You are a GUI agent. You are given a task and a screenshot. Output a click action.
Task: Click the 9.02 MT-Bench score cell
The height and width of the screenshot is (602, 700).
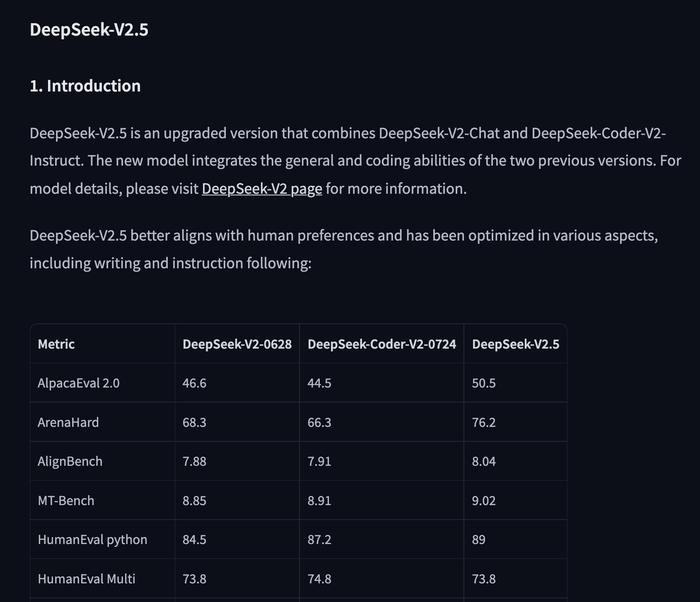pyautogui.click(x=484, y=501)
